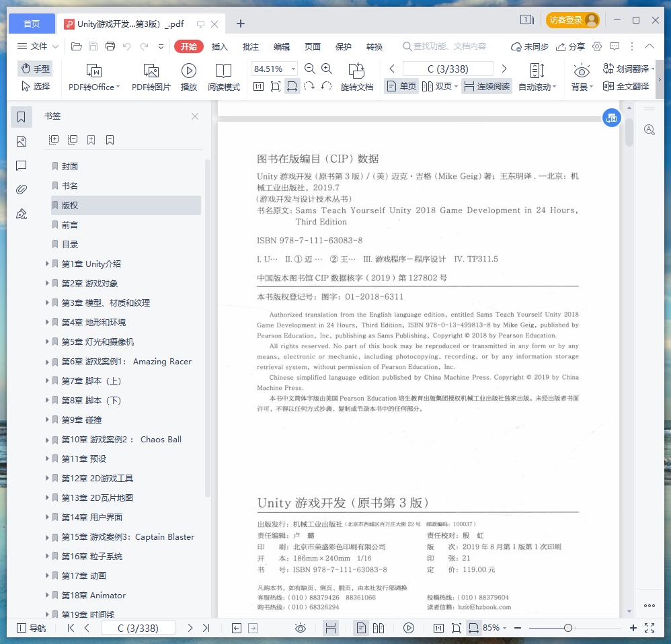Screen dimensions: 671x644
Task: Enable single page view
Action: click(401, 87)
